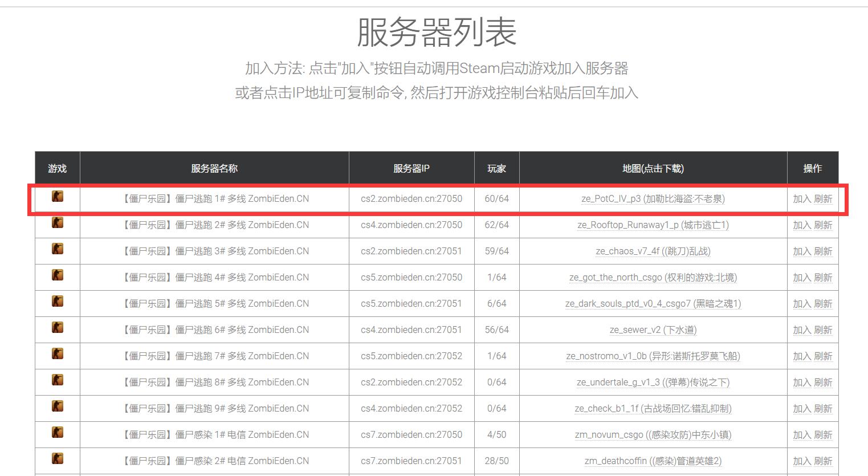868x476 pixels.
Task: Join the 僵尸感染 1# server via 加入
Action: click(802, 435)
